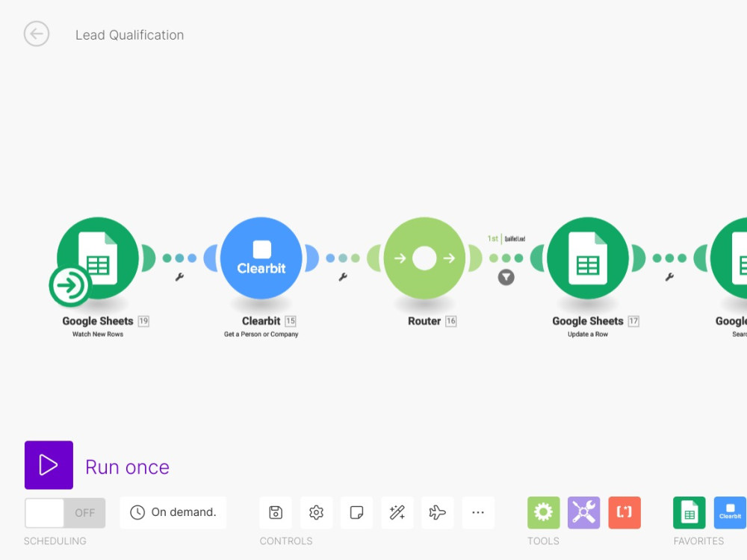Click the 1st route label
The width and height of the screenshot is (747, 560).
[492, 238]
